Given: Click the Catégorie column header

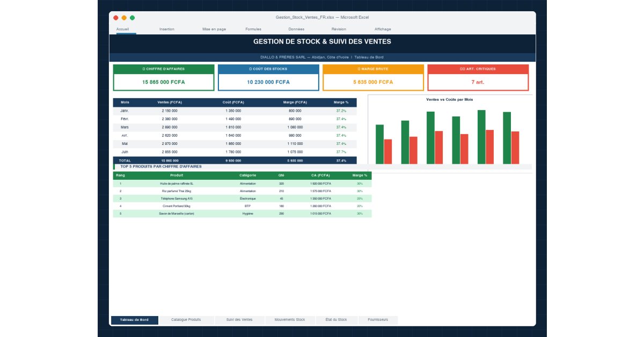Looking at the screenshot, I should (x=248, y=175).
